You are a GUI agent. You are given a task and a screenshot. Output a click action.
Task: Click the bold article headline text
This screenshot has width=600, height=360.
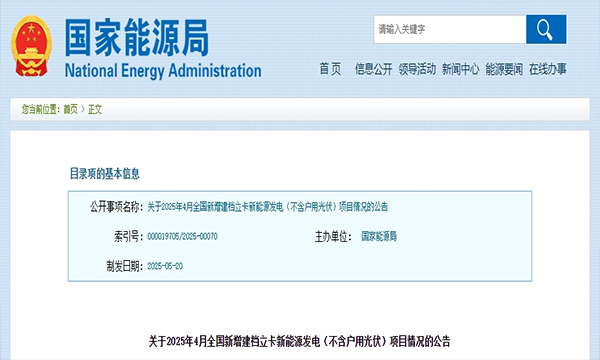tap(300, 341)
